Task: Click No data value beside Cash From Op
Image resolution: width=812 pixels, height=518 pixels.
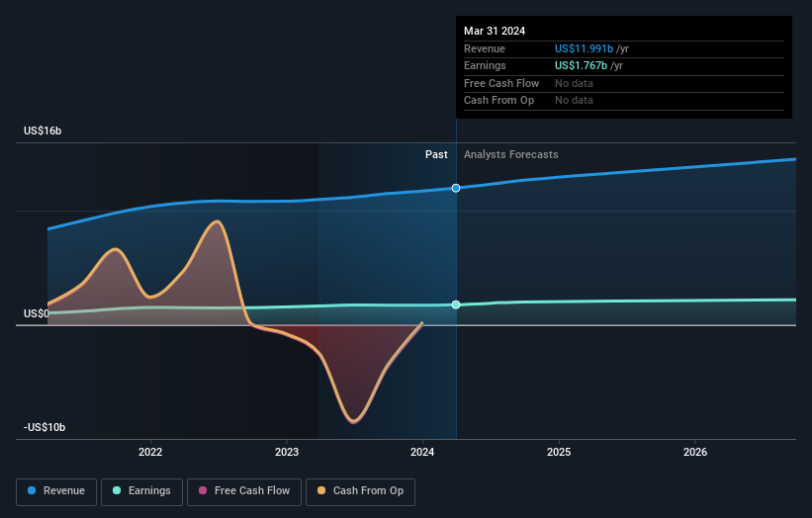Action: [574, 101]
